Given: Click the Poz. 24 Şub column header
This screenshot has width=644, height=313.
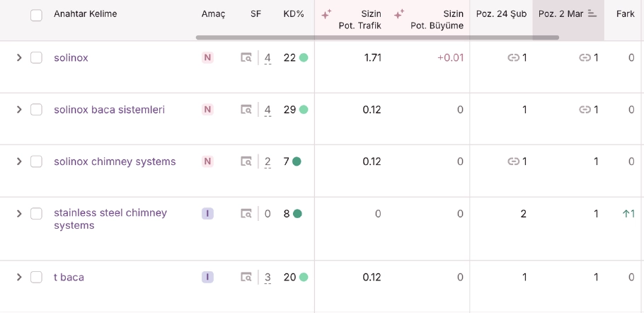Looking at the screenshot, I should click(x=501, y=14).
